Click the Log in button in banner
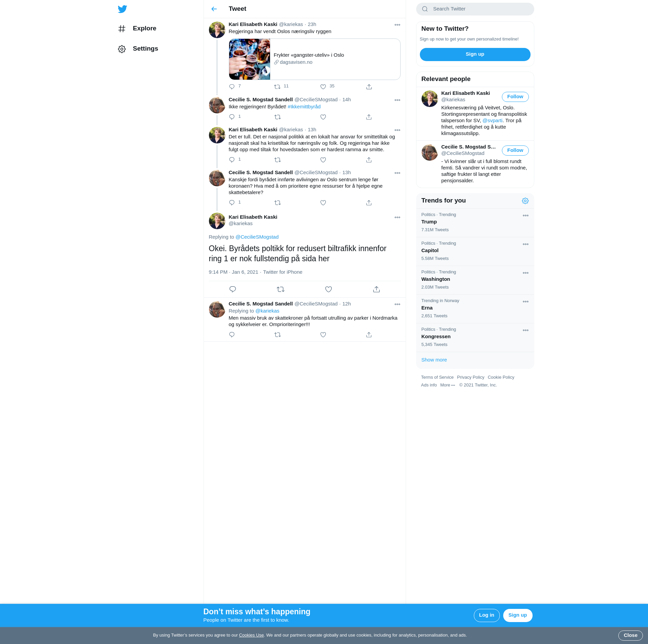This screenshot has height=644, width=648. point(486,615)
